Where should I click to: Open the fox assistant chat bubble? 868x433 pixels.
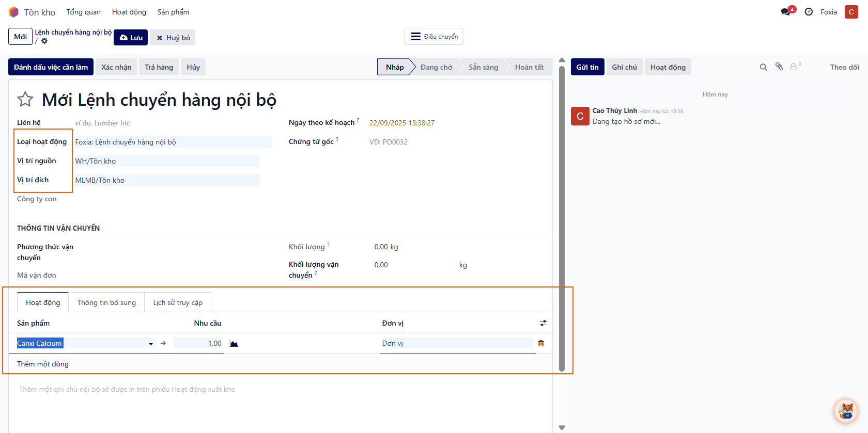[x=846, y=411]
